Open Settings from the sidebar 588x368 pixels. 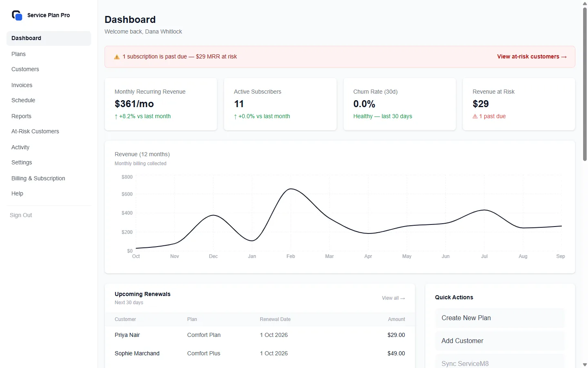[49, 163]
